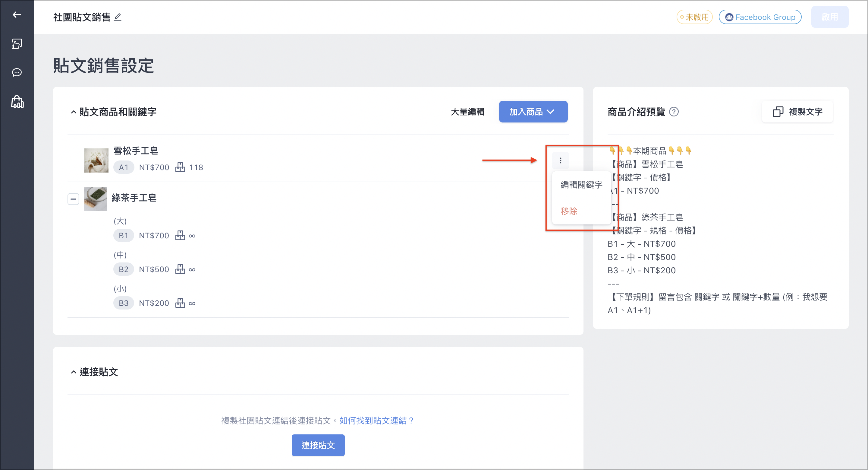
Task: Open the chat messages sidebar icon
Action: coord(17,72)
